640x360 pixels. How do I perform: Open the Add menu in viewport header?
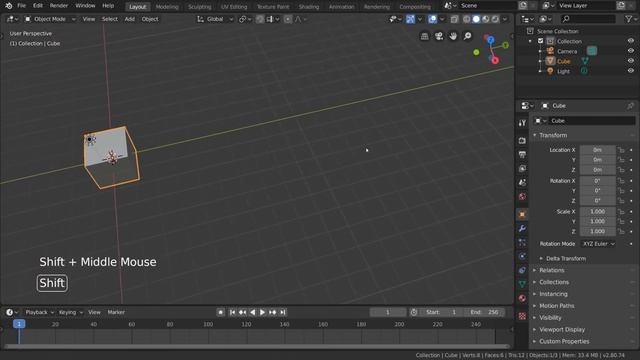point(129,19)
